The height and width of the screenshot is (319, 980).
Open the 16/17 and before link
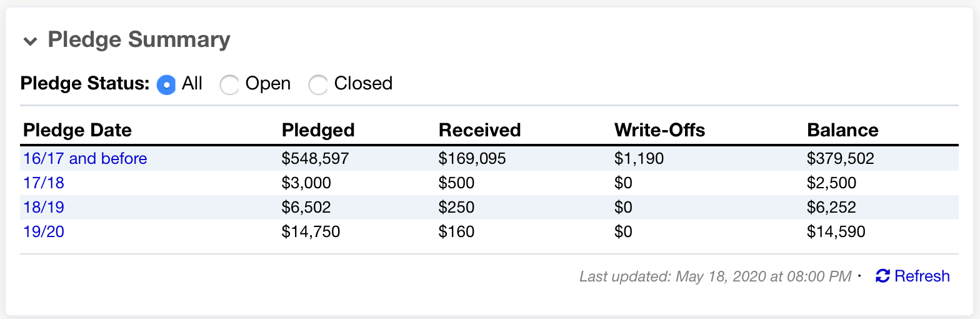(85, 158)
